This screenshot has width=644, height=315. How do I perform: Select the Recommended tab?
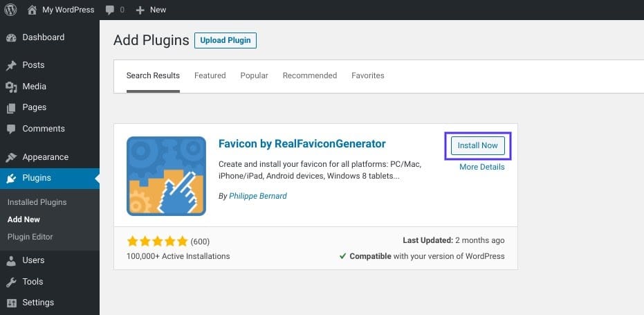[309, 75]
